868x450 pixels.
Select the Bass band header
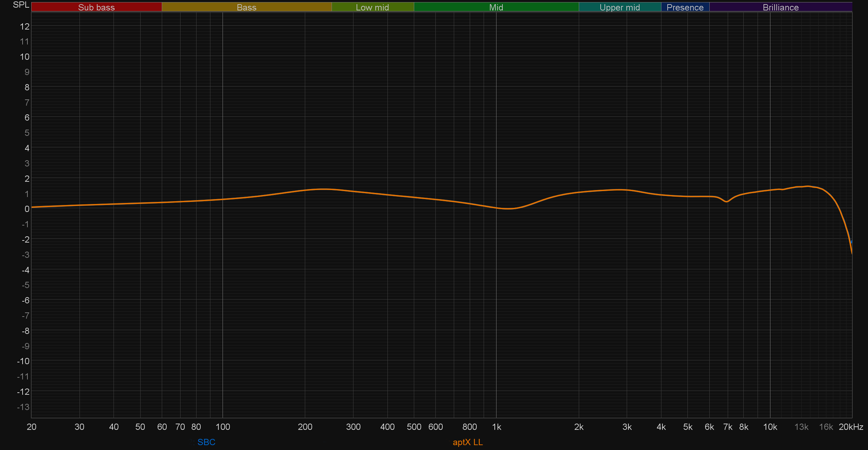pos(247,7)
